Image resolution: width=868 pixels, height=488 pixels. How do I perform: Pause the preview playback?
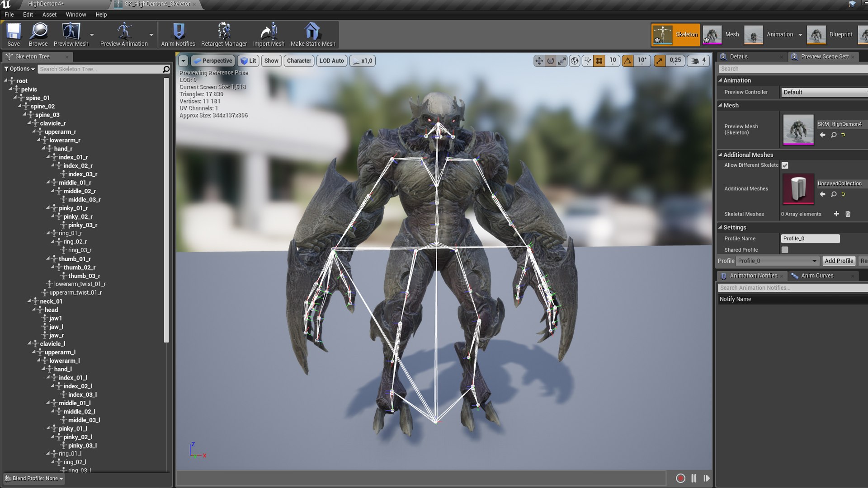point(694,478)
